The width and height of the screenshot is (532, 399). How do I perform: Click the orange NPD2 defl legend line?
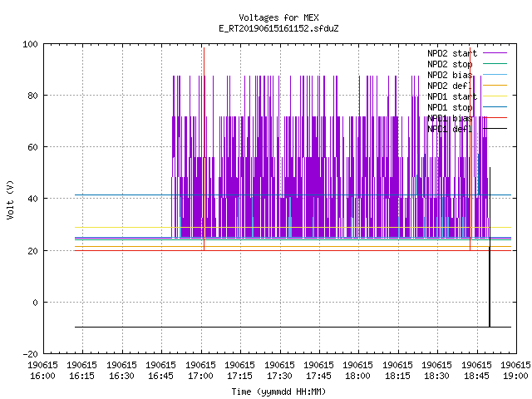[495, 85]
